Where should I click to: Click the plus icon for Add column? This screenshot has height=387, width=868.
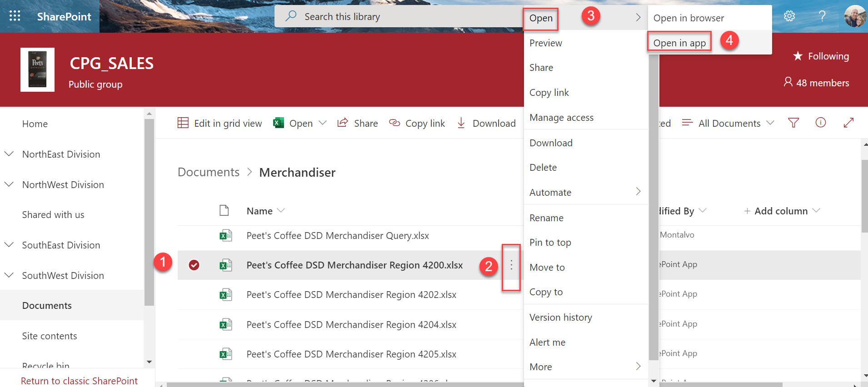tap(747, 211)
